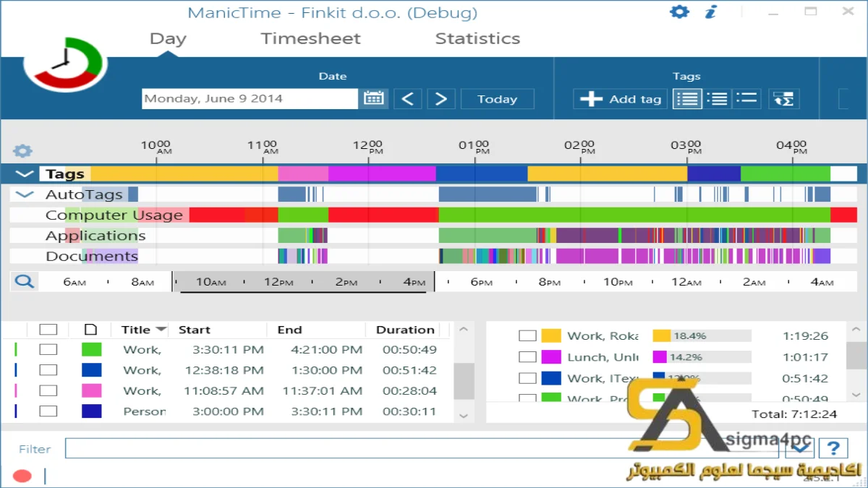Click the left table scrollbar down arrow

point(464,416)
